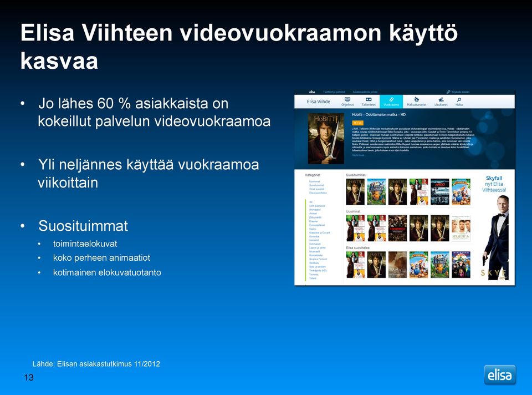Select the 3D category link

pos(311,202)
